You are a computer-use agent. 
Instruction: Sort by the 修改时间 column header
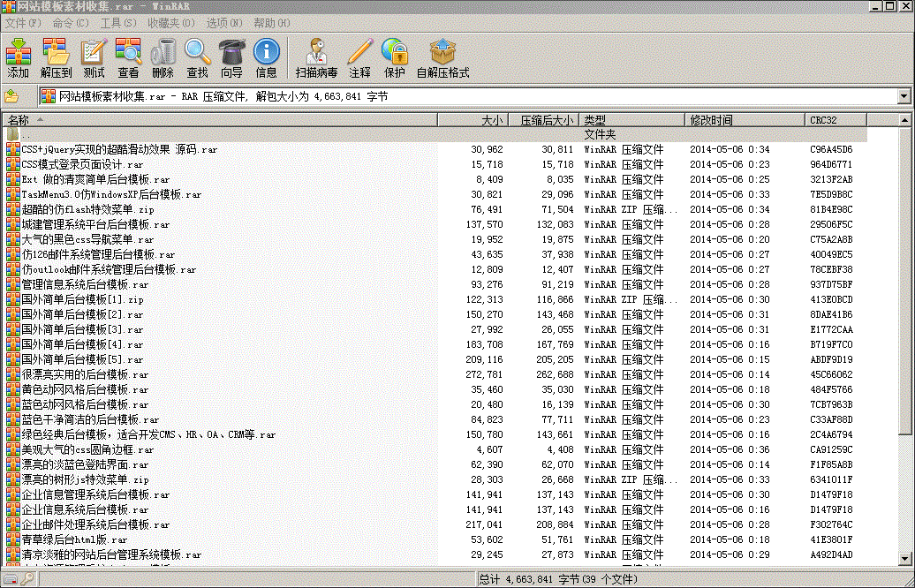[745, 120]
